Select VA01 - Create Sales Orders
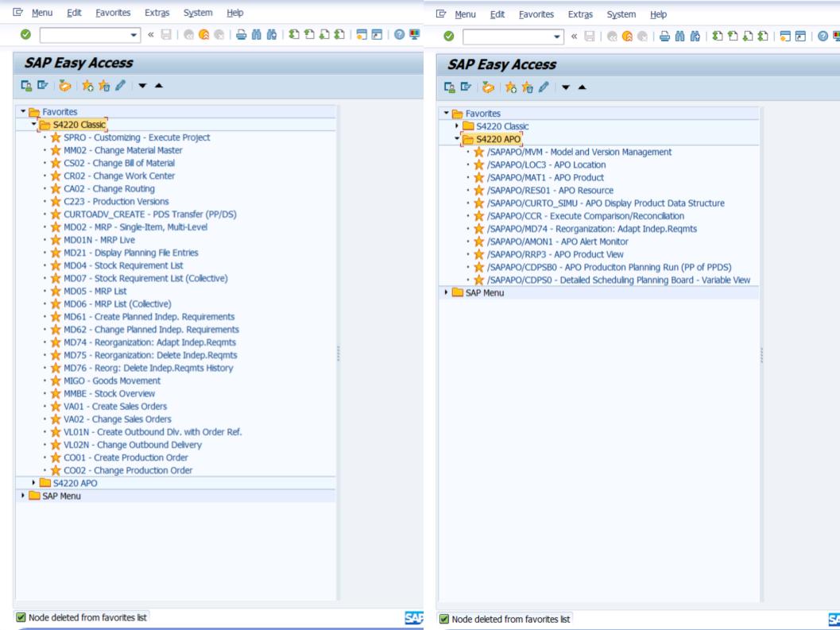Viewport: 840px width, 630px height. click(115, 407)
